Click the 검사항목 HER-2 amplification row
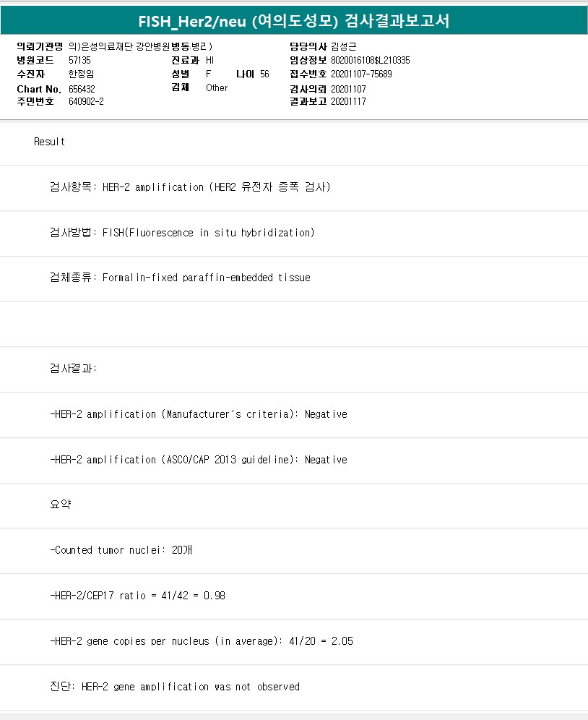This screenshot has height=720, width=588. 190,187
